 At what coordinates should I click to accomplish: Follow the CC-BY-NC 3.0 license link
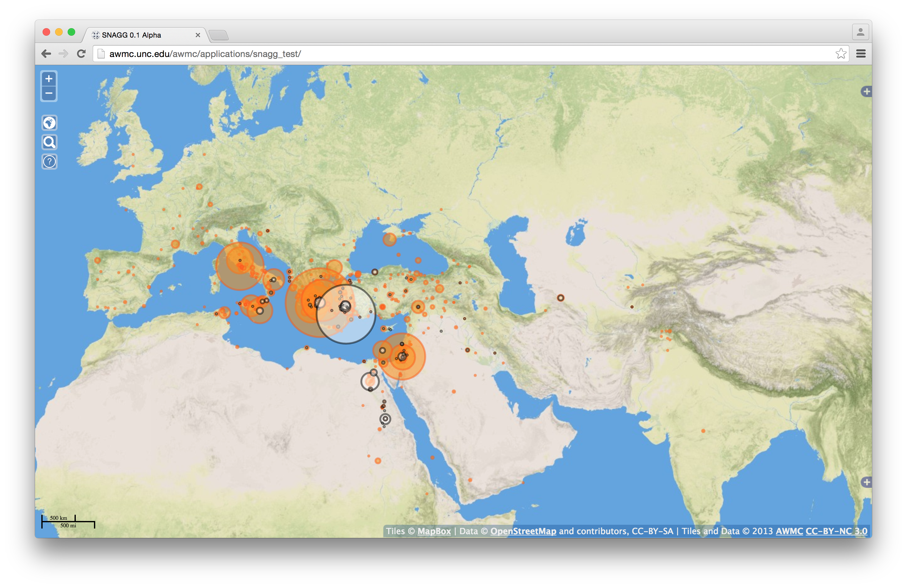pyautogui.click(x=836, y=531)
